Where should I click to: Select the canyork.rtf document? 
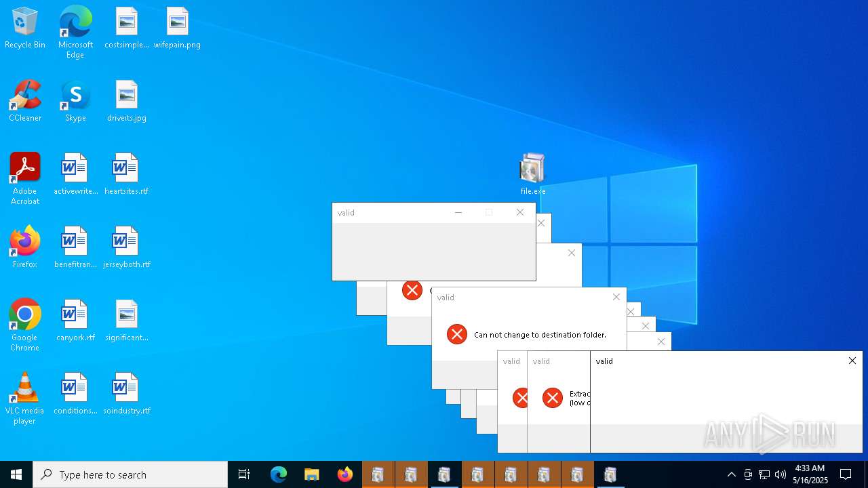pos(75,321)
